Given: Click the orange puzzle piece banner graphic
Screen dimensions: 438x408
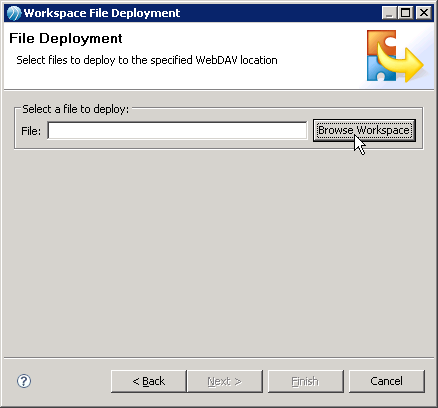Looking at the screenshot, I should 382,42.
